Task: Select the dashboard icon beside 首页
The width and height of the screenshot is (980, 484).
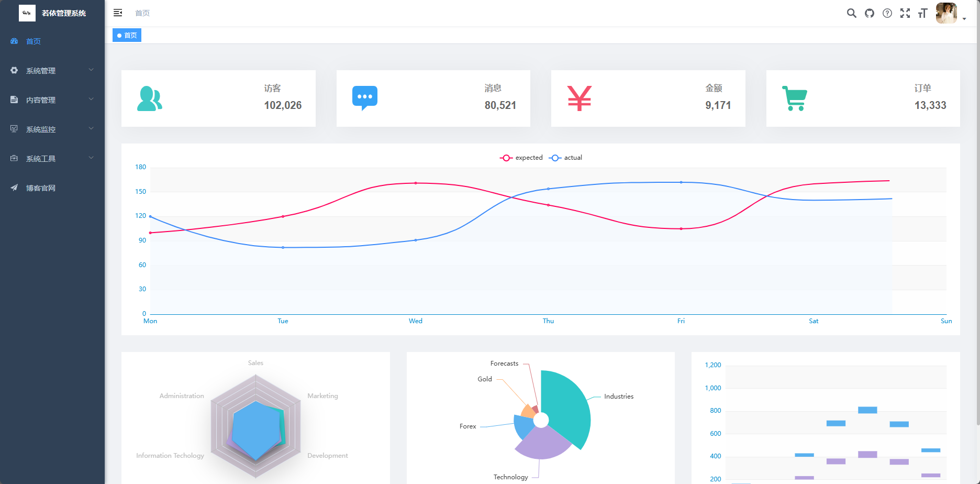Action: (14, 41)
